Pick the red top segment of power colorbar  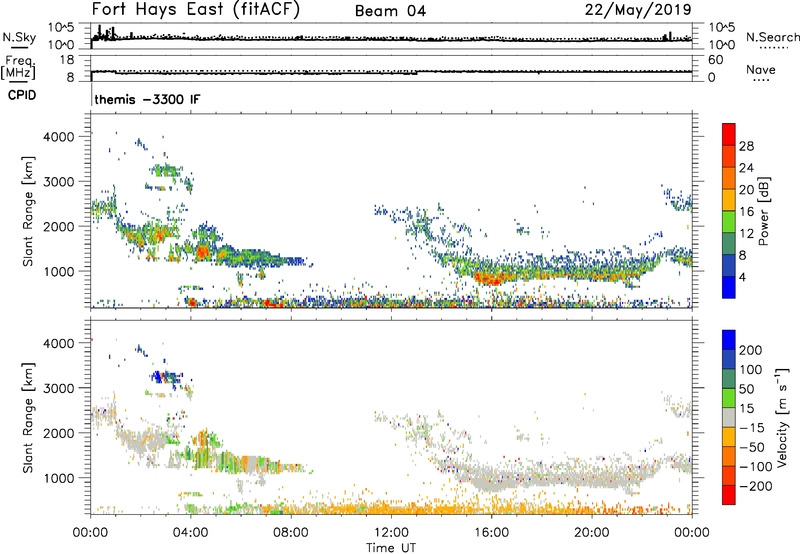pos(729,134)
